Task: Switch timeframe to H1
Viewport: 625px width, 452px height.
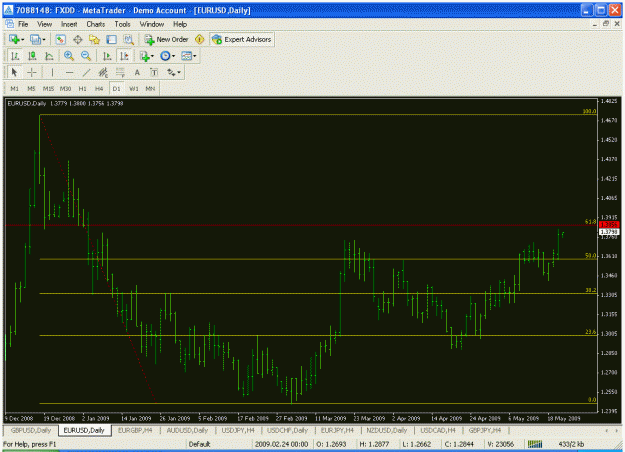Action: click(x=83, y=88)
